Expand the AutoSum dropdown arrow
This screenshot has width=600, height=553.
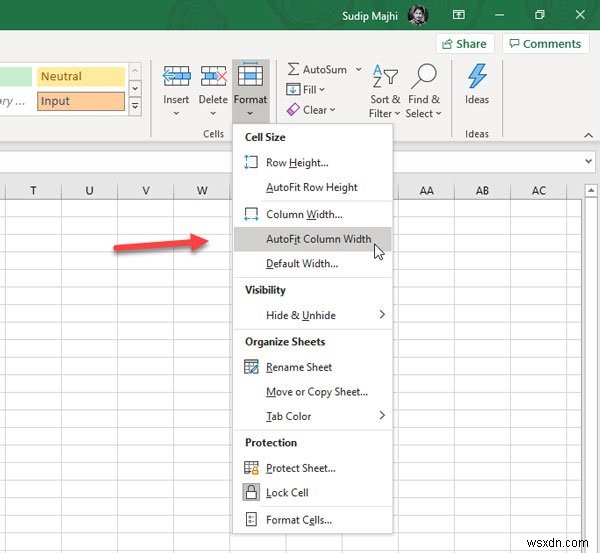pyautogui.click(x=359, y=69)
